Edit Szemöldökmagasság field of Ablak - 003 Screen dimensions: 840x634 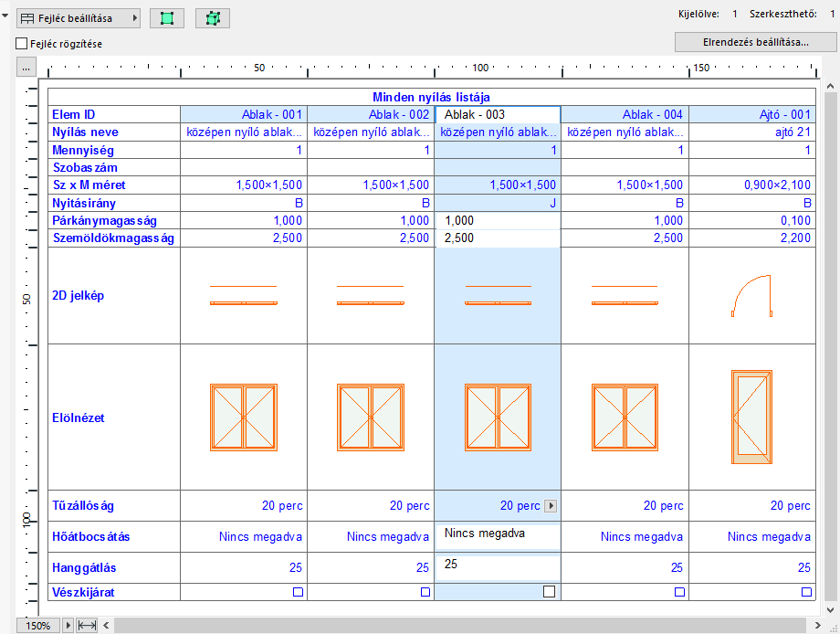498,238
